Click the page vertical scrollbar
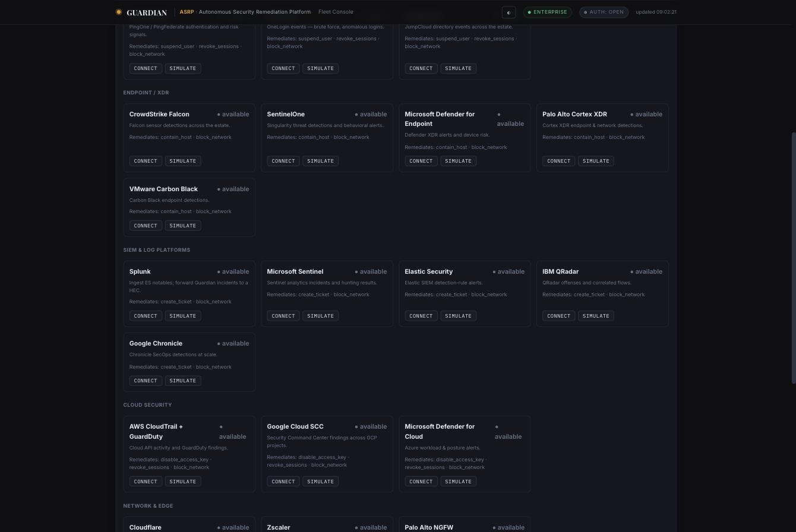 [x=794, y=258]
